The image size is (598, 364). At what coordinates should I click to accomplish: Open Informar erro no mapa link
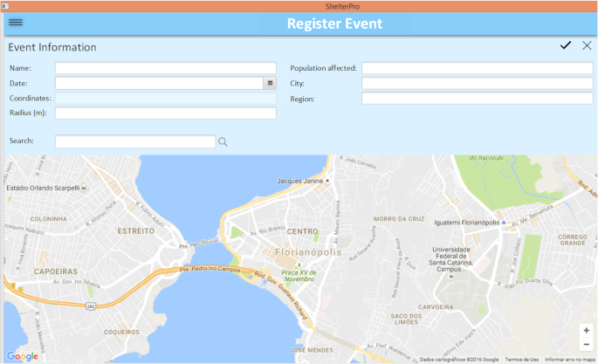click(570, 360)
